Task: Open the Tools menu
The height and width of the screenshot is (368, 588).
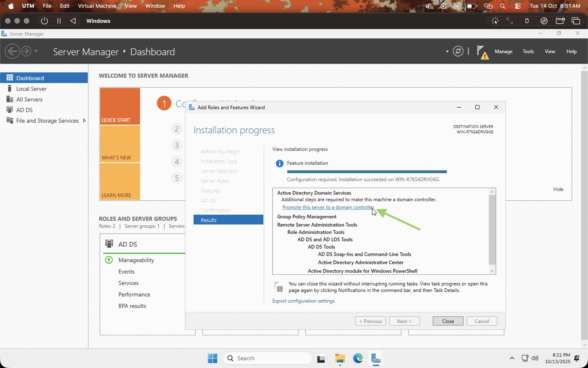Action: coord(528,52)
